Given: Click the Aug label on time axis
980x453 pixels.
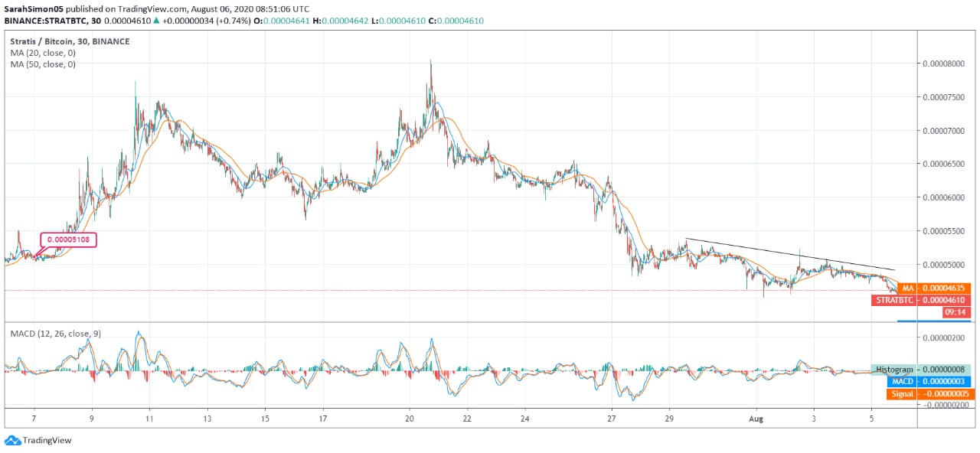Looking at the screenshot, I should coord(756,419).
